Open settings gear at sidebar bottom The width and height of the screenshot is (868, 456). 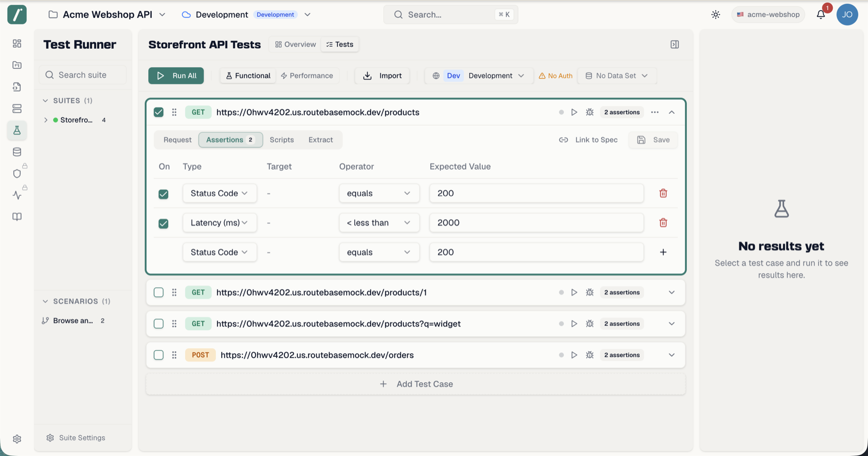click(x=17, y=439)
